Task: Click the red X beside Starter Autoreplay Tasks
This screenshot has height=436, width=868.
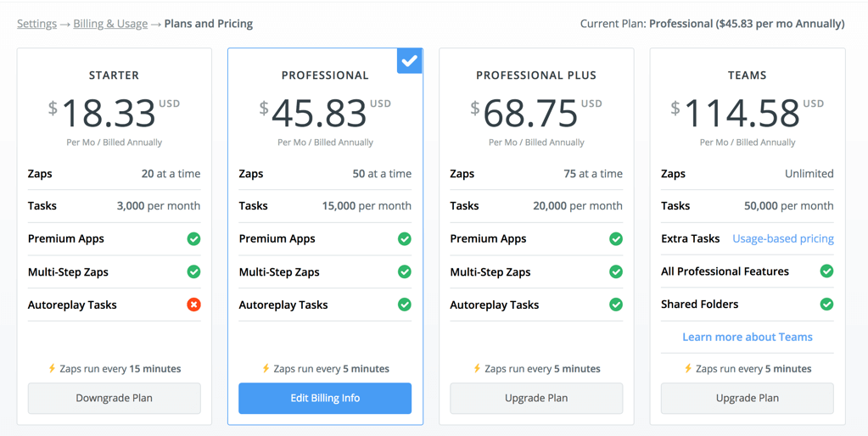Action: tap(193, 305)
